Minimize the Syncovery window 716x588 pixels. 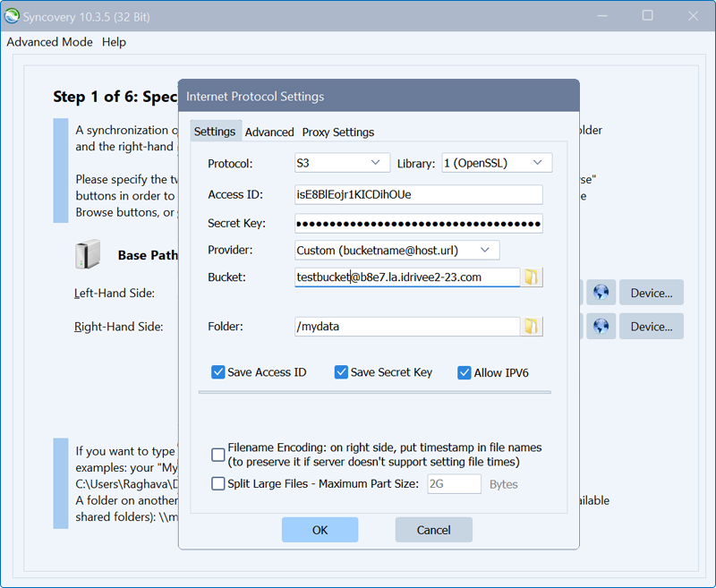[x=602, y=16]
